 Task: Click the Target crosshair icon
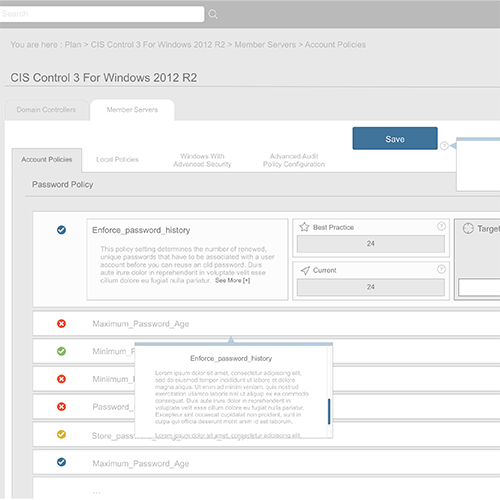tap(468, 228)
